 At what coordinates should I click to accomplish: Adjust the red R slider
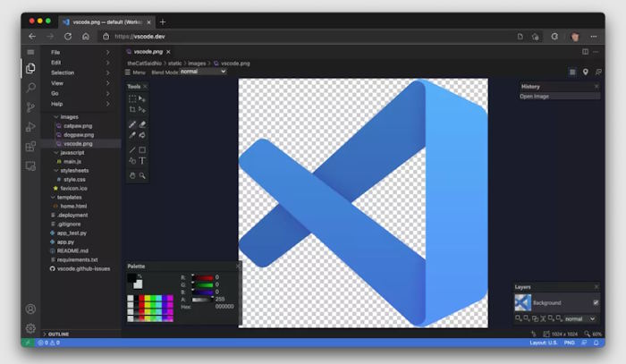click(x=203, y=277)
